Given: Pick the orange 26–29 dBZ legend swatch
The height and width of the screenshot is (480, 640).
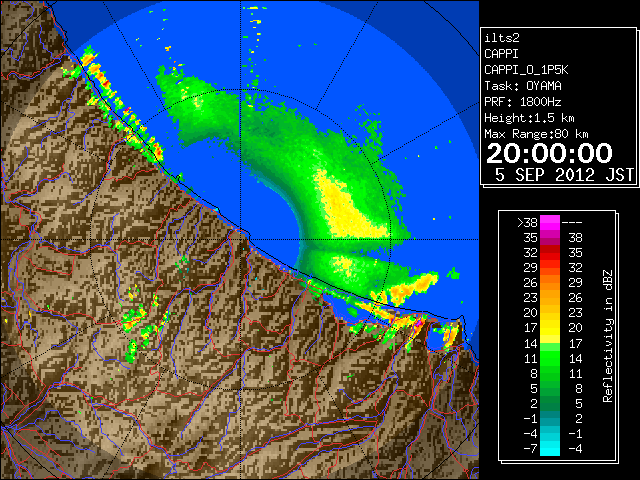Looking at the screenshot, I should pyautogui.click(x=550, y=283).
